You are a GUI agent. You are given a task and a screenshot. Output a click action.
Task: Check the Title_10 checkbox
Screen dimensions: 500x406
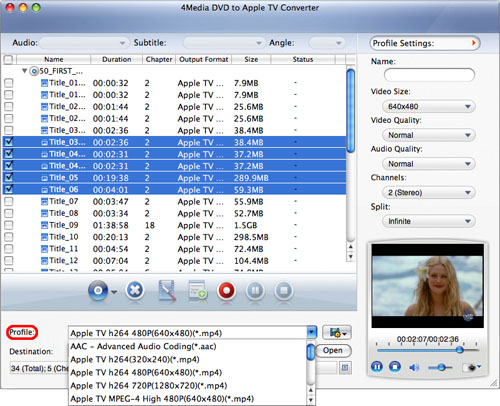[9, 237]
